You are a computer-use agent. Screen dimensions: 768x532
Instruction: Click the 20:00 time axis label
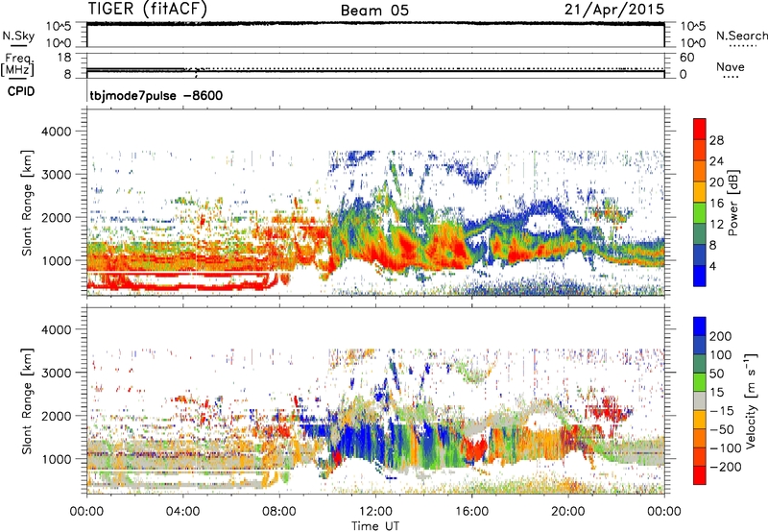(568, 512)
